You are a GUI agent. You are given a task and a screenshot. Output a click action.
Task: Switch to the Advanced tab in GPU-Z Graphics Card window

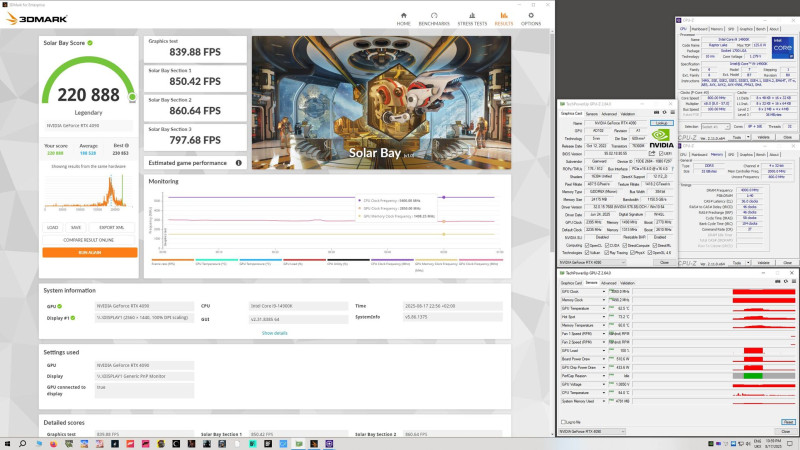point(609,114)
